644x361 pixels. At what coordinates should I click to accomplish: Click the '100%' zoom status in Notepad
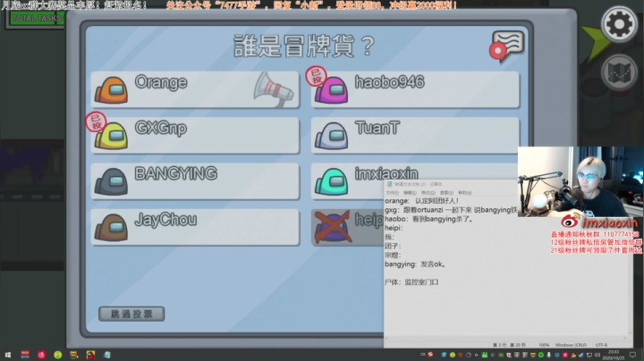[x=544, y=345]
